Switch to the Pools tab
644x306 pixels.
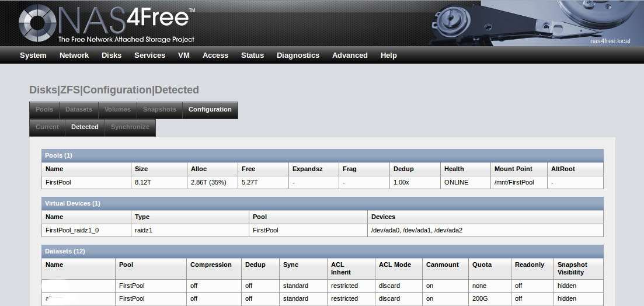coord(44,110)
